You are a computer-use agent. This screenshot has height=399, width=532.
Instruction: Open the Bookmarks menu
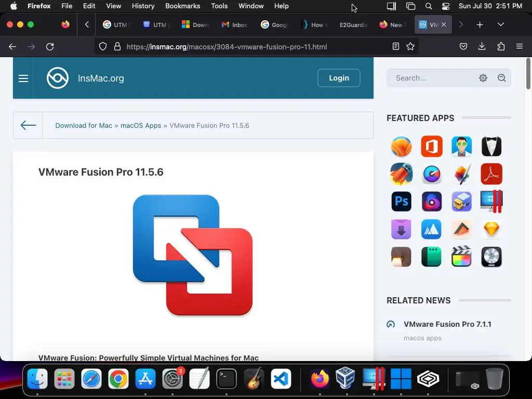point(182,6)
